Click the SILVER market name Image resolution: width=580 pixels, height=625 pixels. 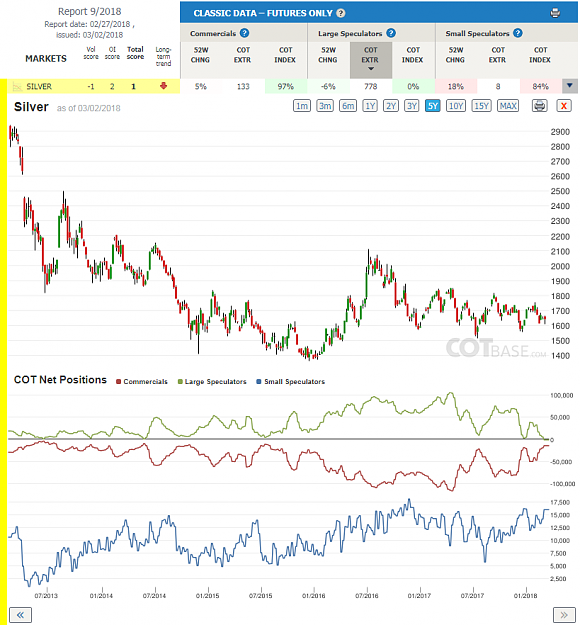[39, 86]
